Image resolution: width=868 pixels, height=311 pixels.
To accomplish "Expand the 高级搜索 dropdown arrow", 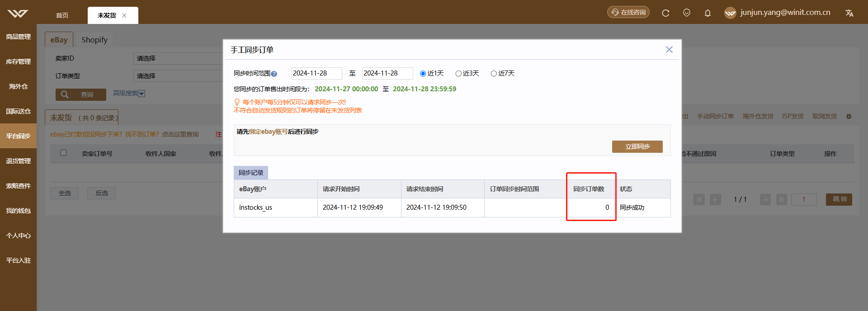I will click(x=142, y=94).
